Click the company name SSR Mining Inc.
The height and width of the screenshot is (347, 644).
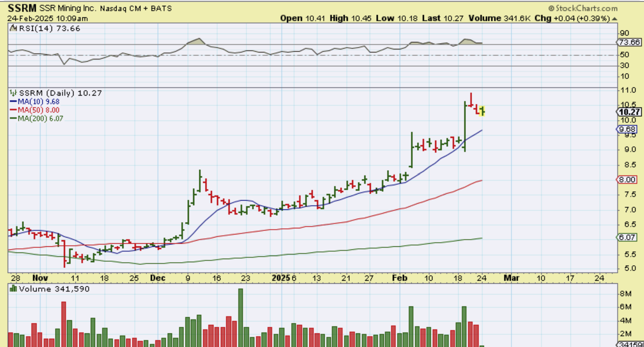[68, 8]
